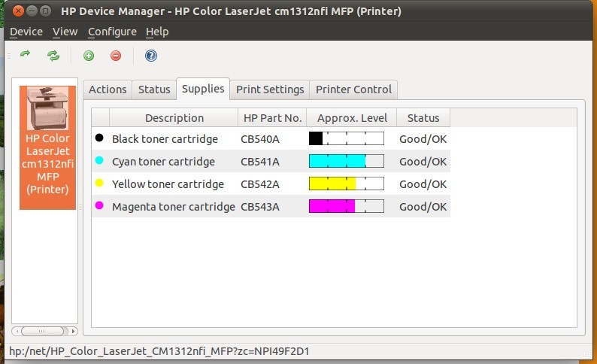The image size is (597, 364).
Task: Click the magenta toner level bar
Action: (x=347, y=206)
